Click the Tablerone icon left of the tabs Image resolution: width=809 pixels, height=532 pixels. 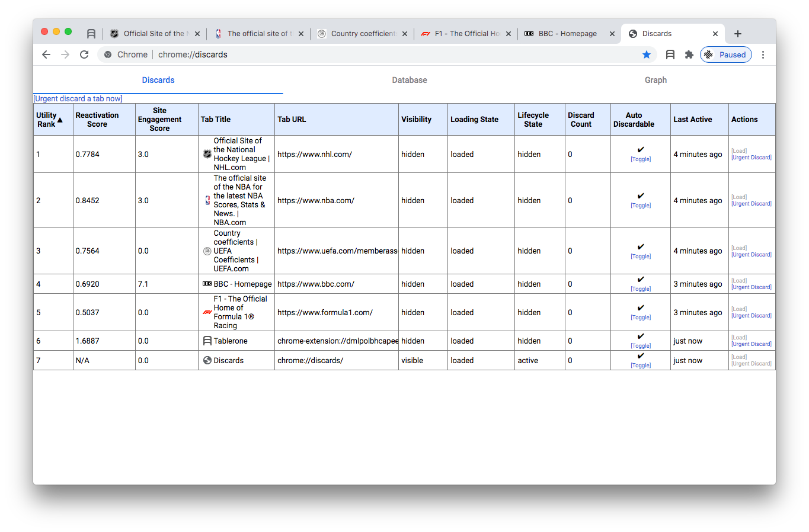click(91, 34)
